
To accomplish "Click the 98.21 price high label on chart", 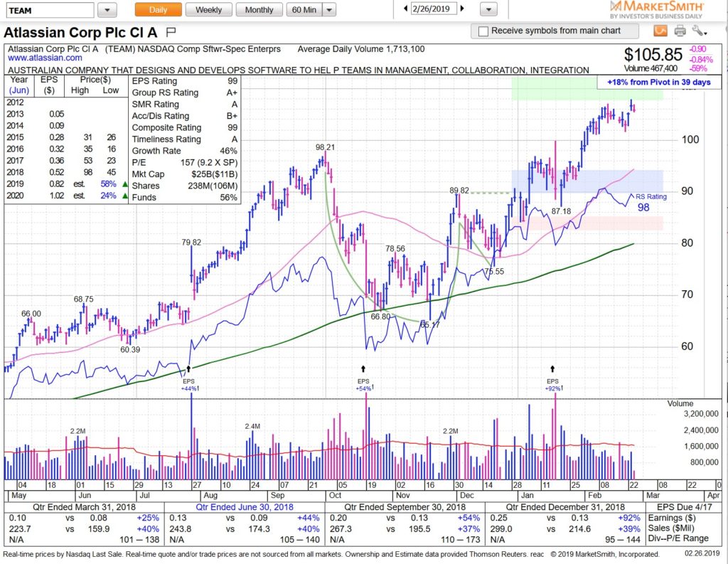I will coord(325,147).
